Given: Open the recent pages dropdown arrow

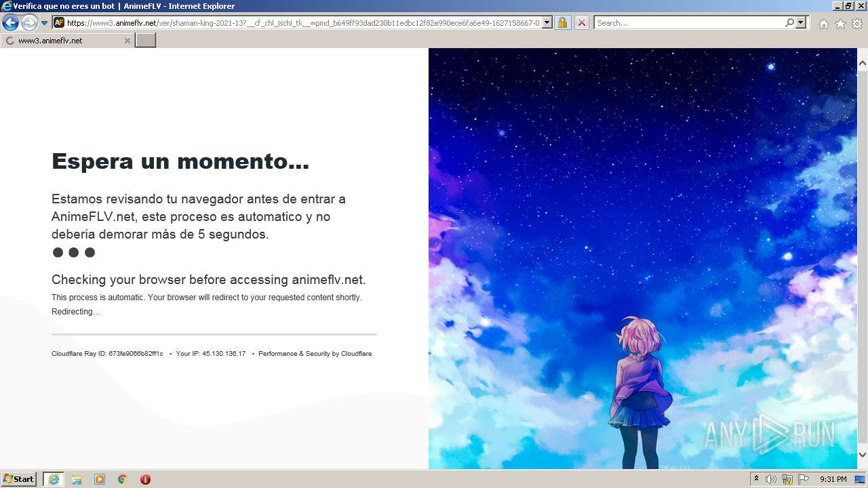Looking at the screenshot, I should (x=44, y=23).
